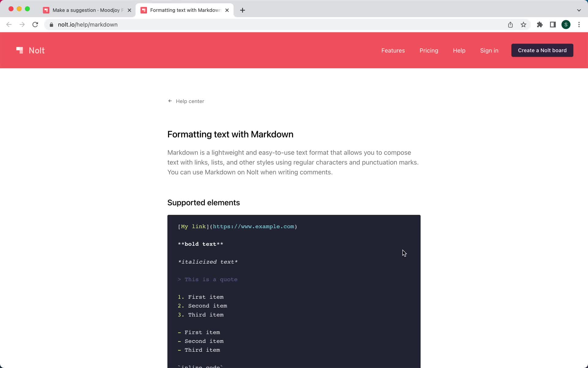Click the Pricing navigation link

click(429, 51)
